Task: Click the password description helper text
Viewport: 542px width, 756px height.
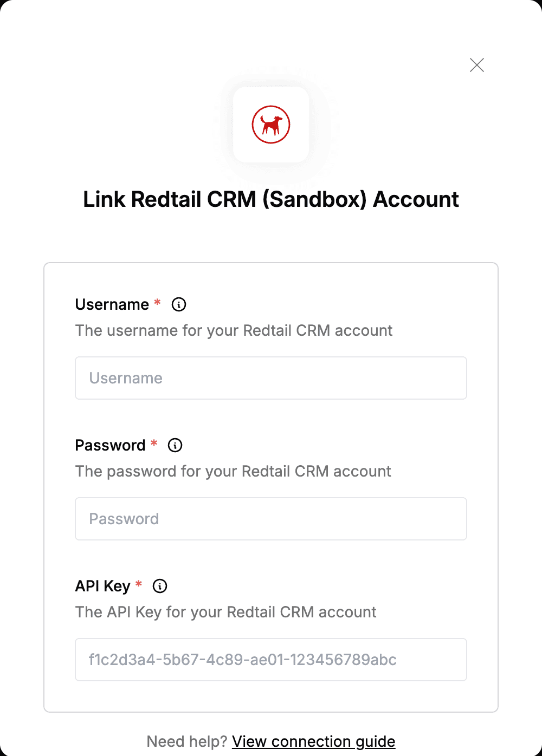Action: [233, 471]
